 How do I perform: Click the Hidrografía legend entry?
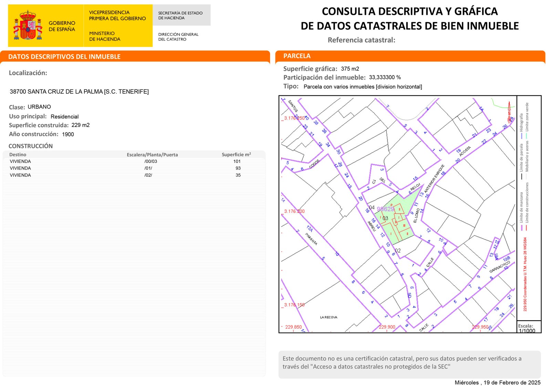coord(521,126)
